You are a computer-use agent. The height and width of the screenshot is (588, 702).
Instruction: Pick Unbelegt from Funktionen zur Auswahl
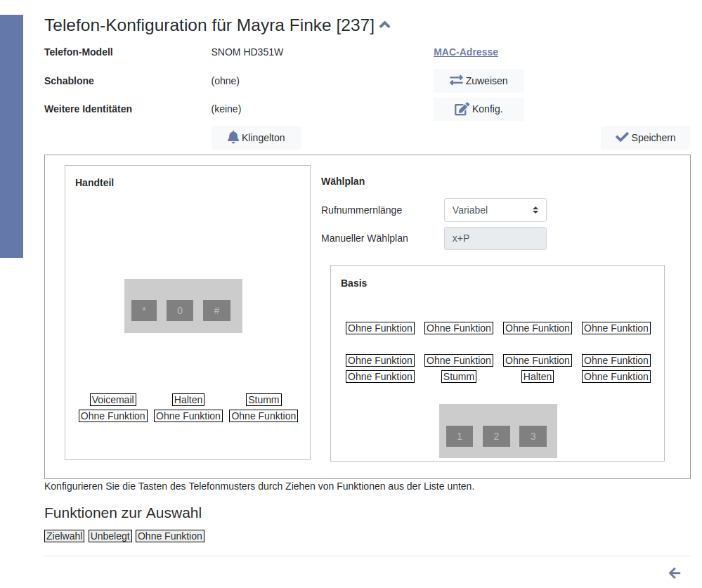[x=110, y=536]
